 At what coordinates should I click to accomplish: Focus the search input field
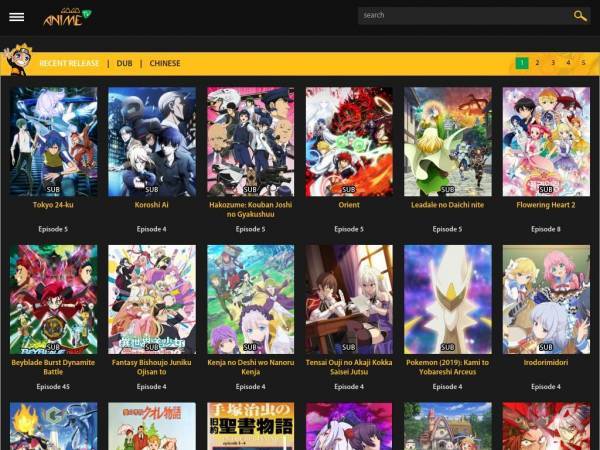465,16
